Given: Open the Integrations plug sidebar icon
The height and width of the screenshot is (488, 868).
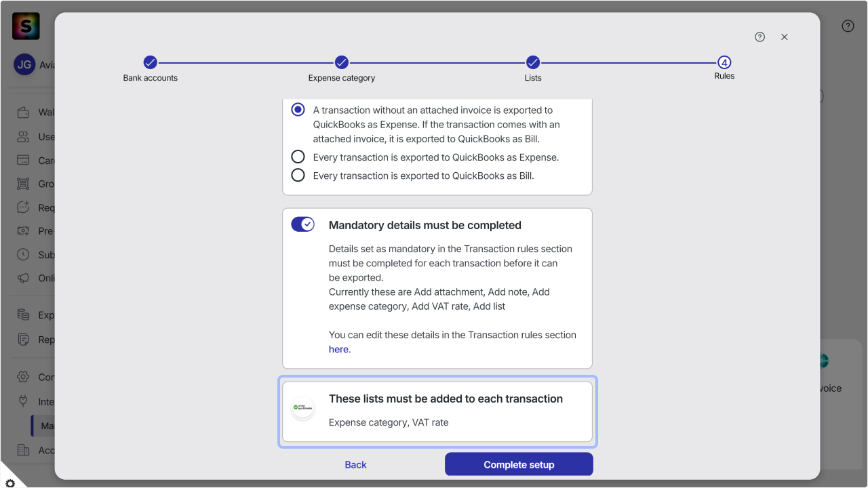Looking at the screenshot, I should (x=24, y=401).
